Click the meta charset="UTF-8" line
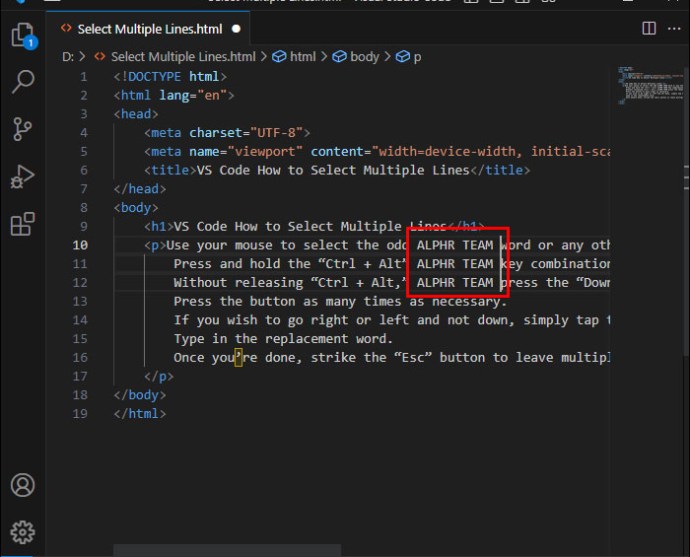The height and width of the screenshot is (557, 690). coord(227,133)
